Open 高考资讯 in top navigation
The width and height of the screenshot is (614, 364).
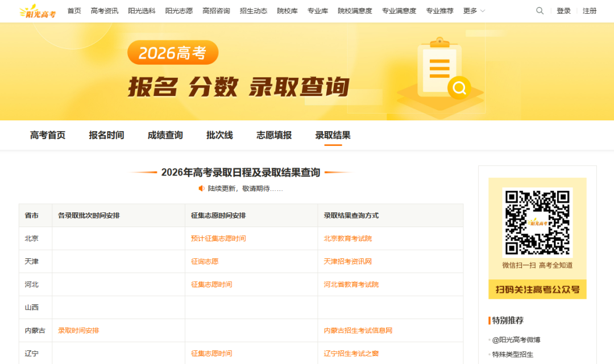click(105, 11)
